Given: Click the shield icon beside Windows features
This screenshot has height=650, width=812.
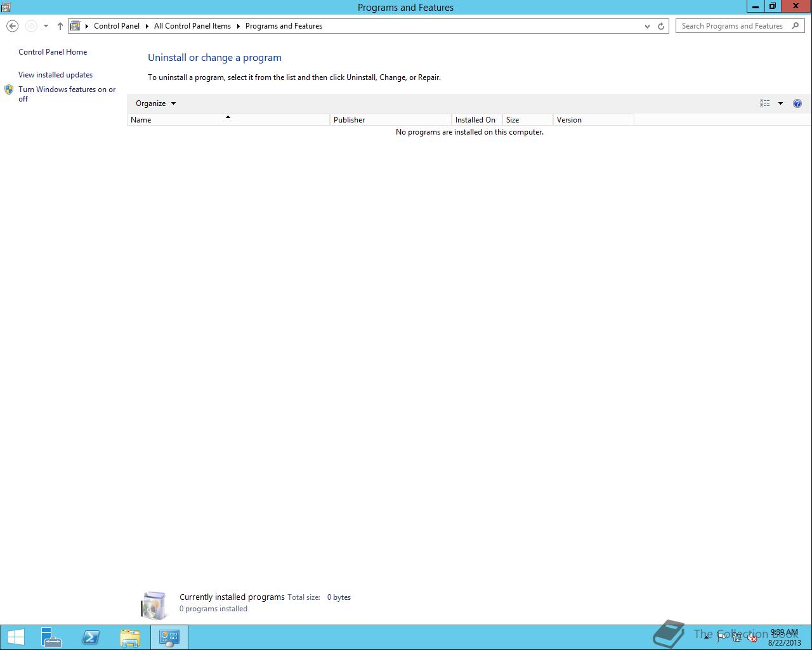Looking at the screenshot, I should pyautogui.click(x=9, y=90).
